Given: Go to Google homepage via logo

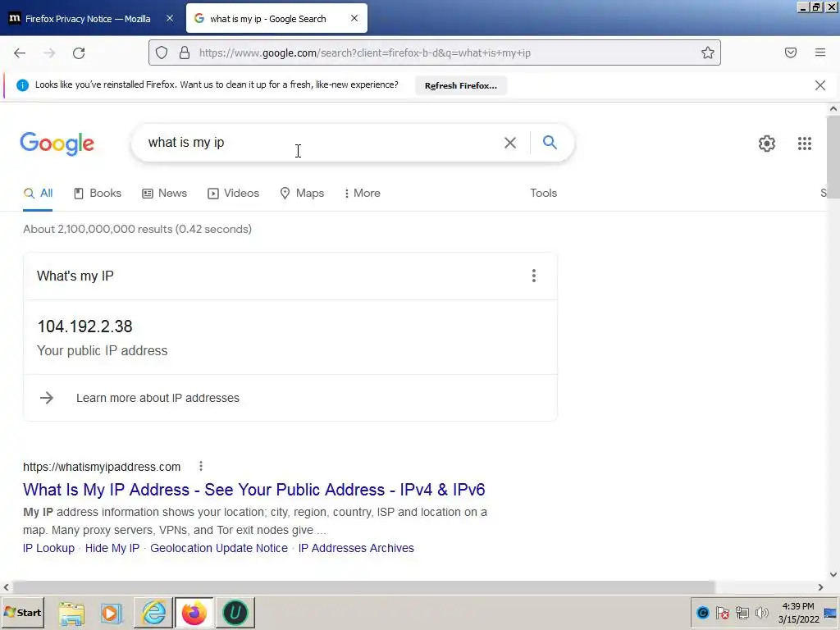Looking at the screenshot, I should click(x=57, y=144).
